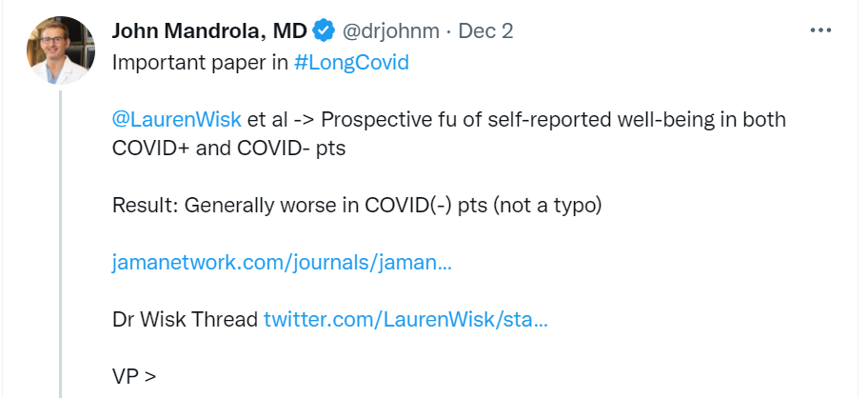Click the 'Important paper in' text
868x398 pixels.
201,63
